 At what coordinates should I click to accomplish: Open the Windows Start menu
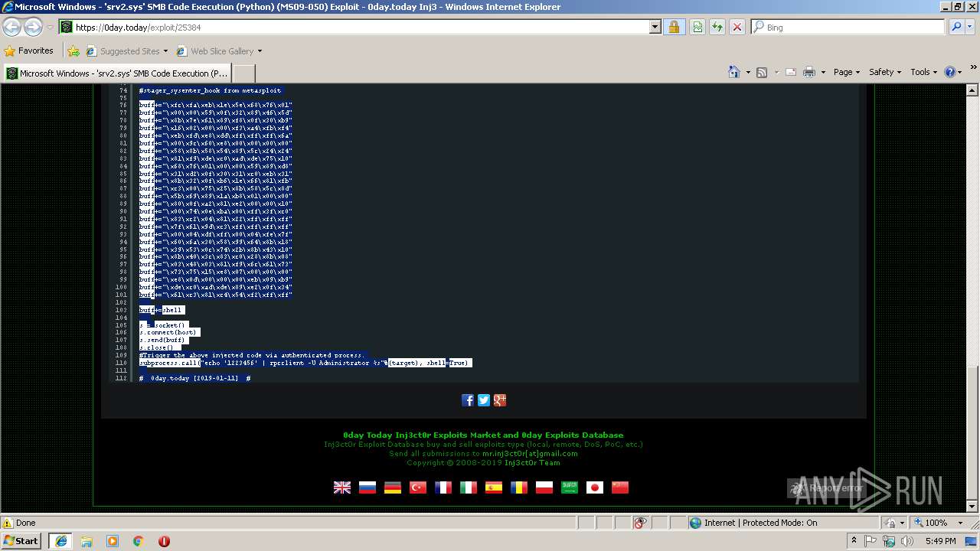21,540
